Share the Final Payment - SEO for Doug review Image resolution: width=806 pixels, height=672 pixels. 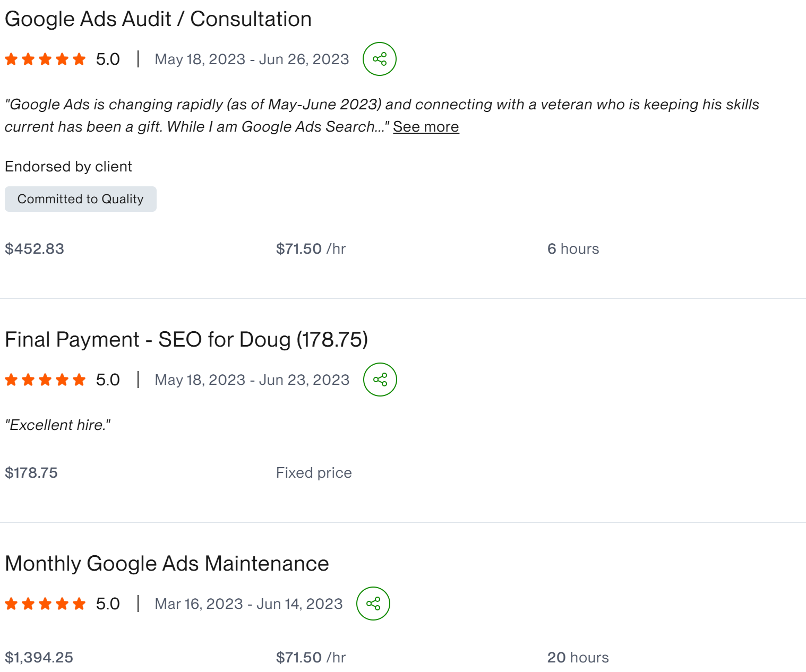[x=380, y=380]
